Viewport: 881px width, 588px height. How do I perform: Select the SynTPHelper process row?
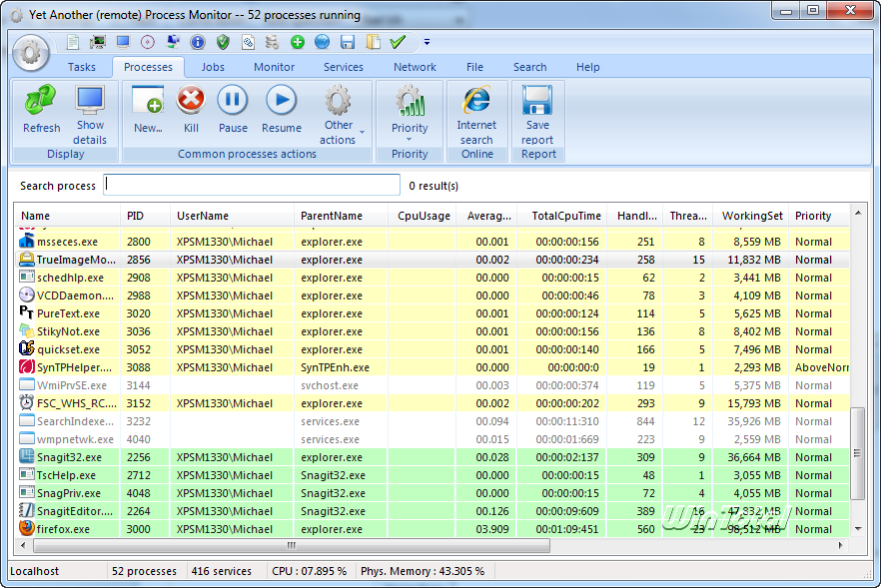(432, 367)
